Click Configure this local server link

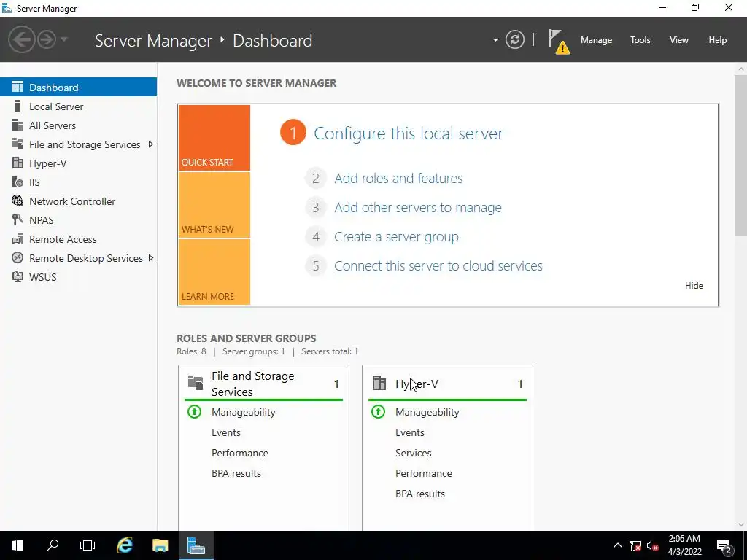[409, 133]
